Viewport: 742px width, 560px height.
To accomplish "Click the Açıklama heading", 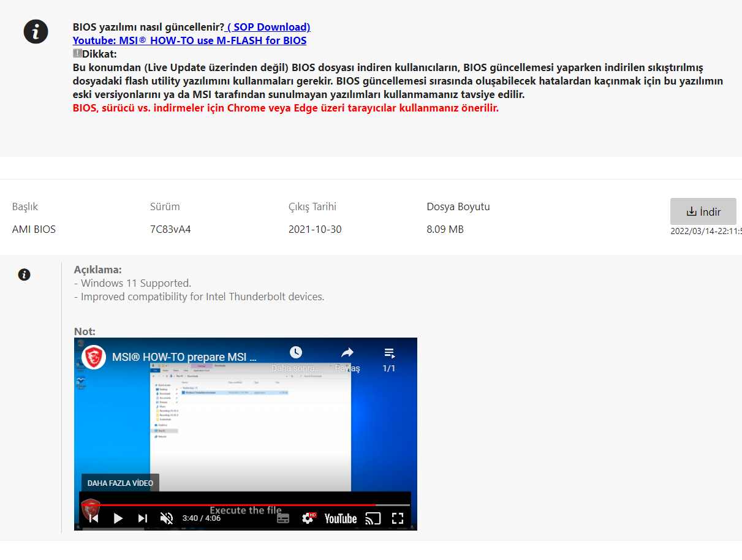I will [x=98, y=270].
